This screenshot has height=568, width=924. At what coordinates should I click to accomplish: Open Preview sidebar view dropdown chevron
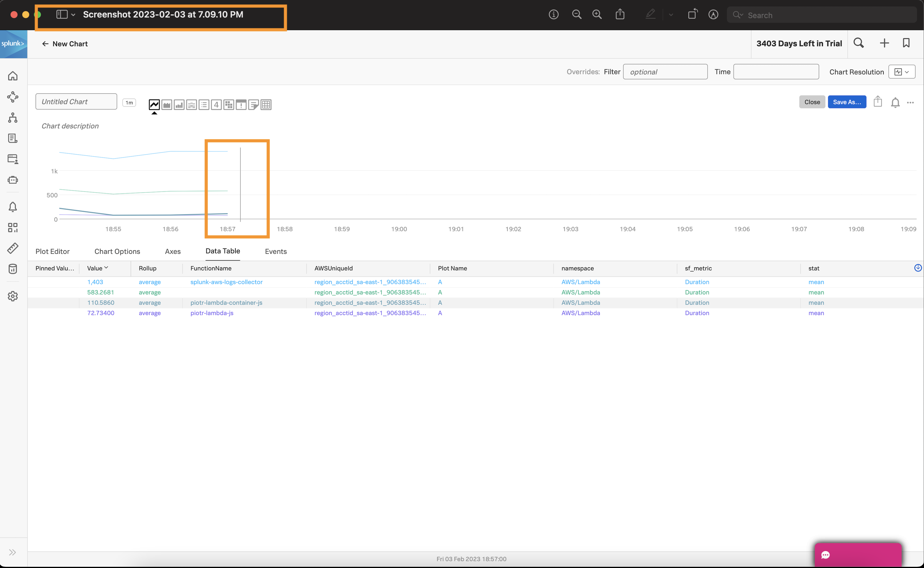[73, 15]
